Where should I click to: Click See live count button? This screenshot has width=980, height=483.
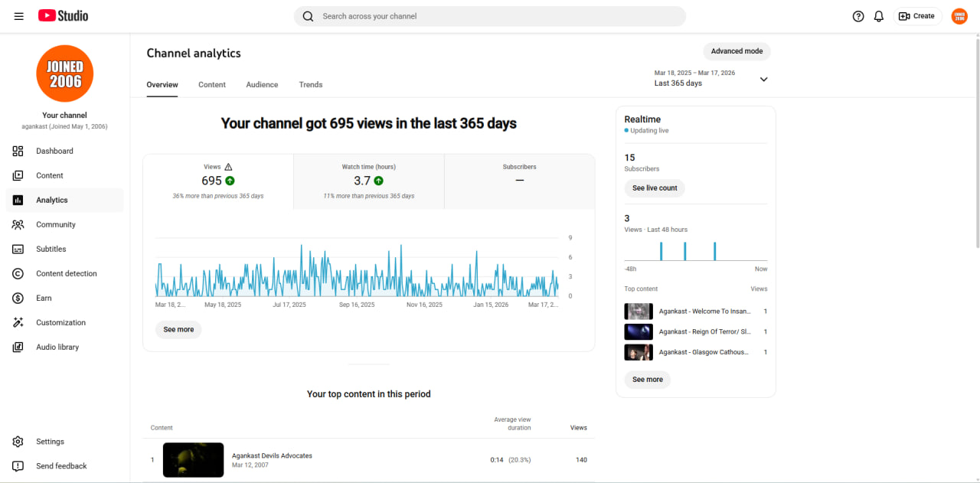click(655, 188)
